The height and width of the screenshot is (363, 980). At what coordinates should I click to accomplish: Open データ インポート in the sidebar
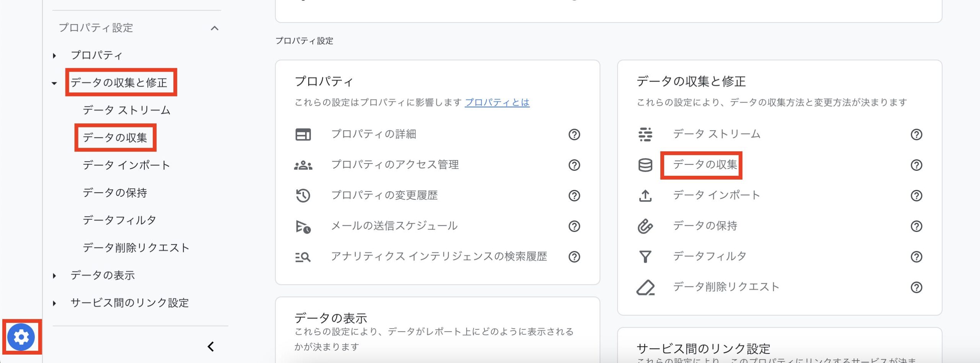pos(126,165)
